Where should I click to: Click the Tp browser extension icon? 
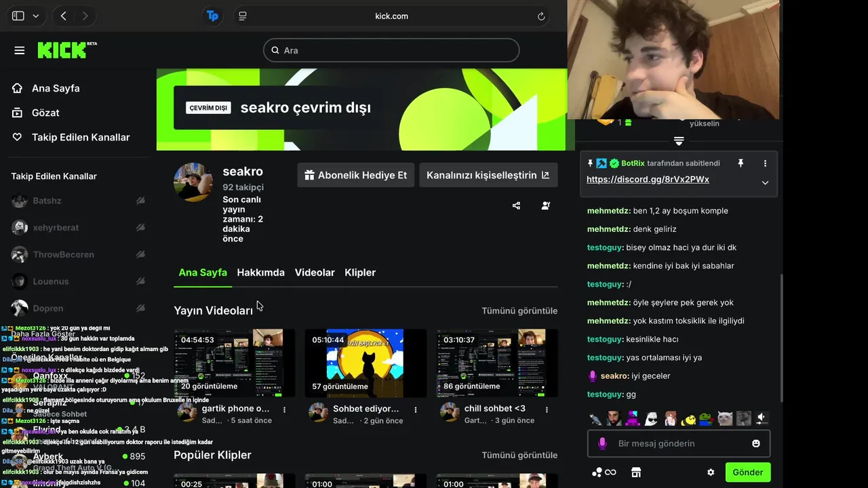(213, 16)
